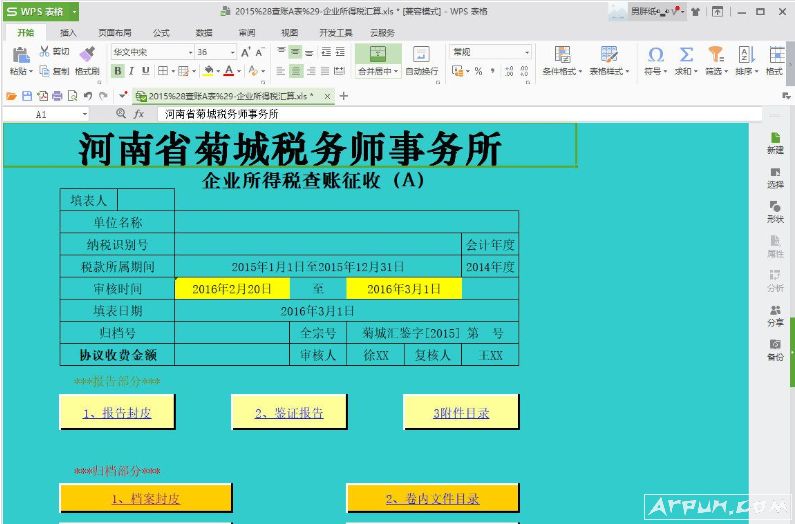Switch to the Insert (插入) ribbon tab

pos(68,32)
